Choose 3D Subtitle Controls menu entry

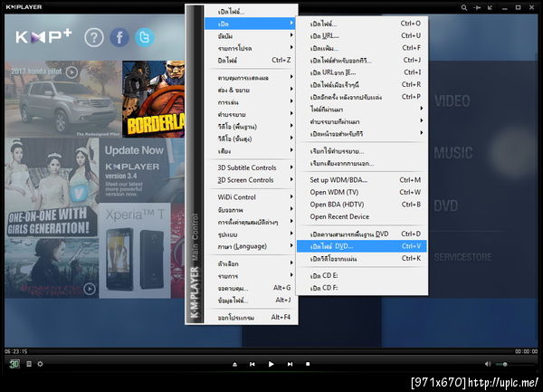(252, 167)
